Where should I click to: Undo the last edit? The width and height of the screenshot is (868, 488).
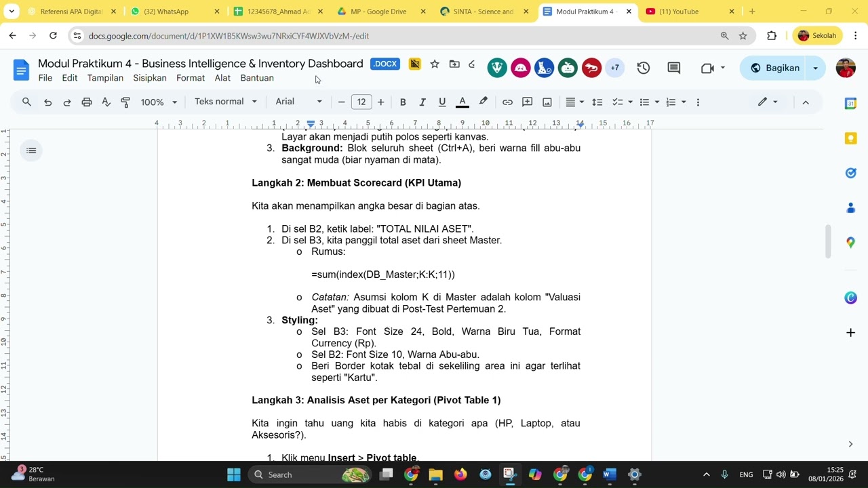point(47,102)
